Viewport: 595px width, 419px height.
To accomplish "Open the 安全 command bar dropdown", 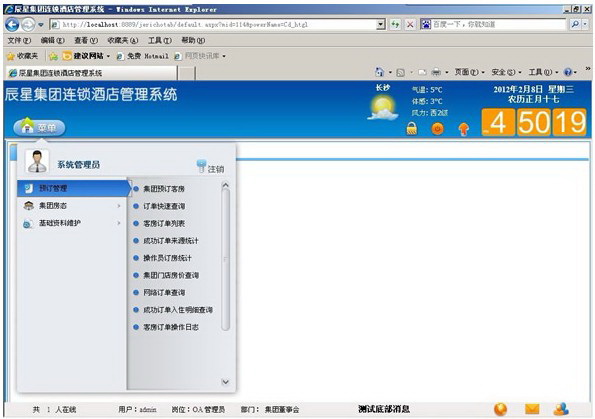I will 506,72.
